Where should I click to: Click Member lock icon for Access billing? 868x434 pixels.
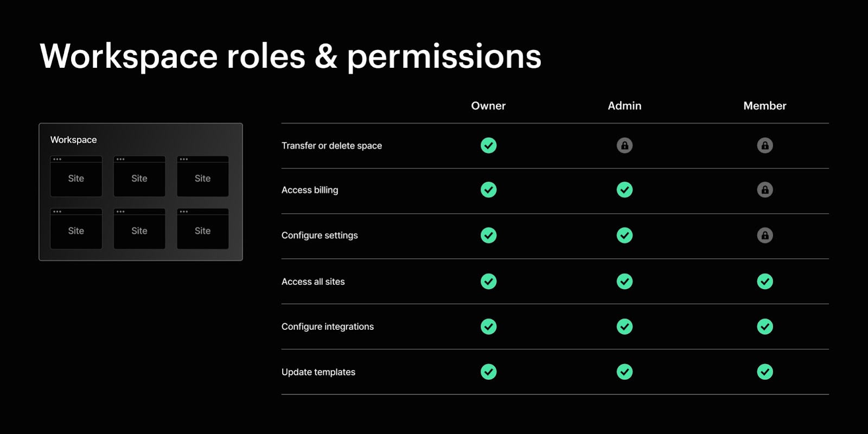pos(765,190)
